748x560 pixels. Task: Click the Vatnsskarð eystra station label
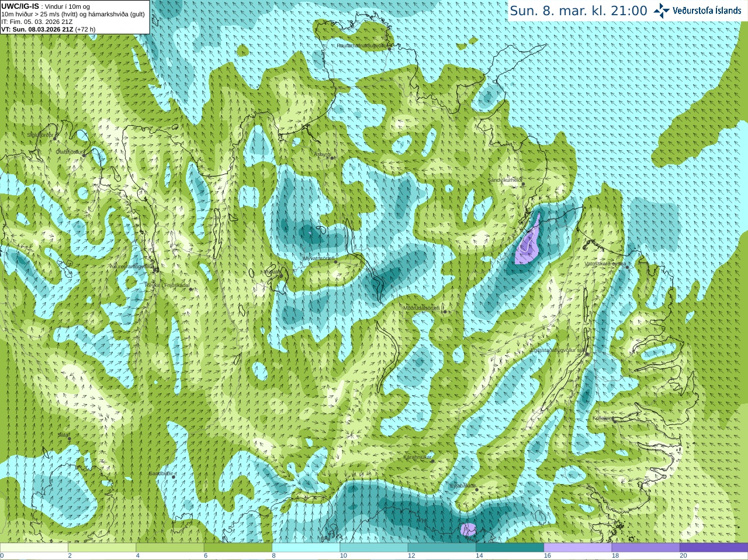pyautogui.click(x=605, y=264)
